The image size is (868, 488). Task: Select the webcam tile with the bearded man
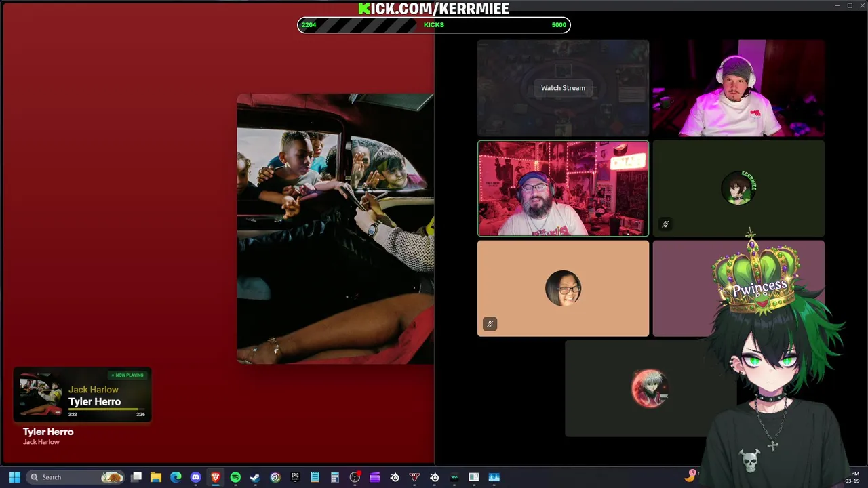563,188
